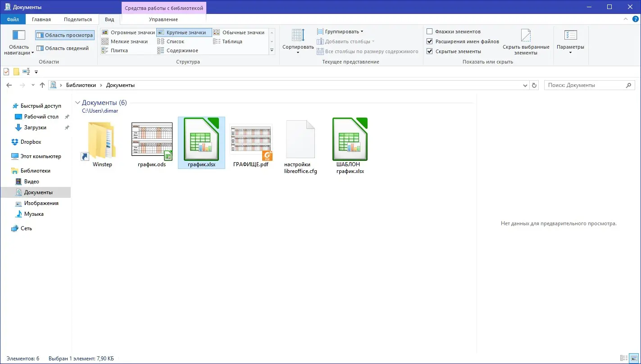Click Скрыть выбранные элементы

click(x=526, y=42)
